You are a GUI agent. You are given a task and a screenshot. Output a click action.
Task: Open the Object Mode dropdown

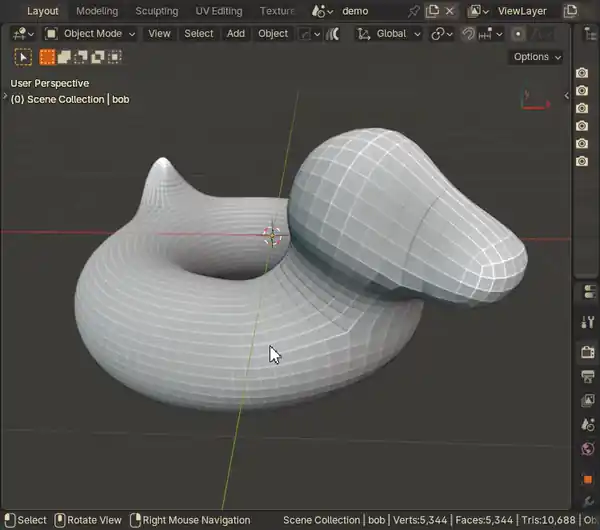coord(90,34)
